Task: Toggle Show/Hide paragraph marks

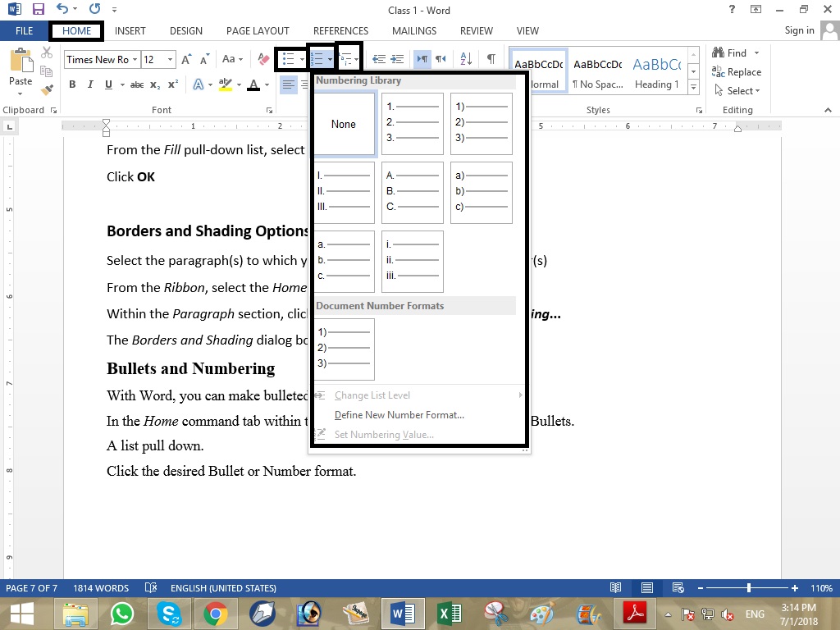Action: (x=491, y=59)
